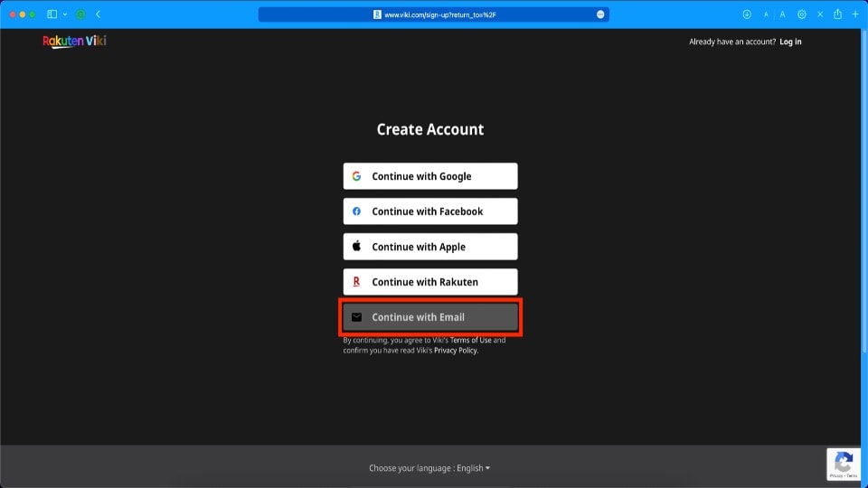Viewport: 868px width, 488px height.
Task: Open the Share icon
Action: click(837, 14)
